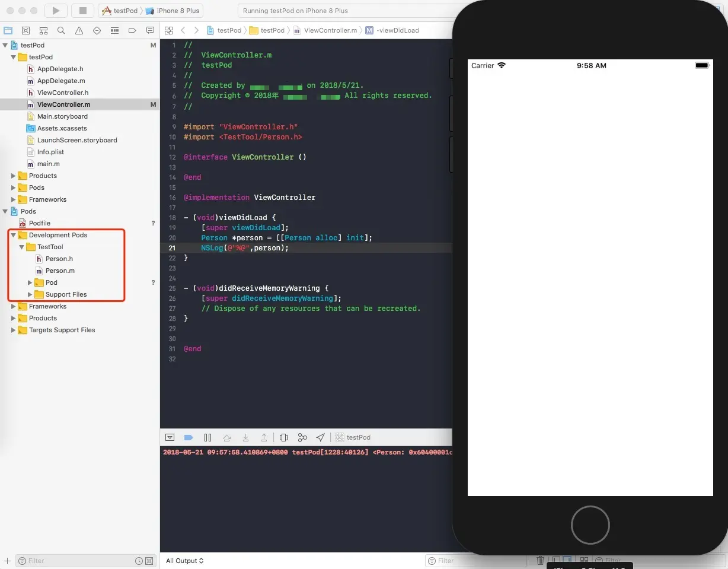Screen dimensions: 728x569
Task: Click -viewDidLoad in jump bar
Action: (392, 30)
